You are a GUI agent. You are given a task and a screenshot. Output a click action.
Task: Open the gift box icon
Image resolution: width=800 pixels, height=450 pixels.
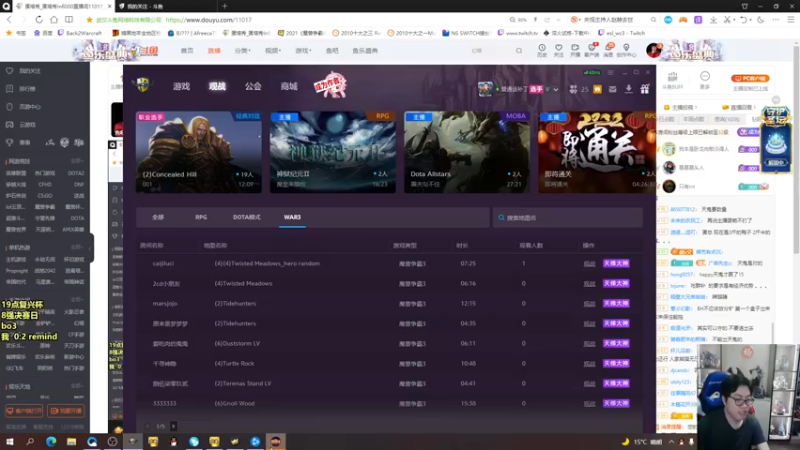644,89
